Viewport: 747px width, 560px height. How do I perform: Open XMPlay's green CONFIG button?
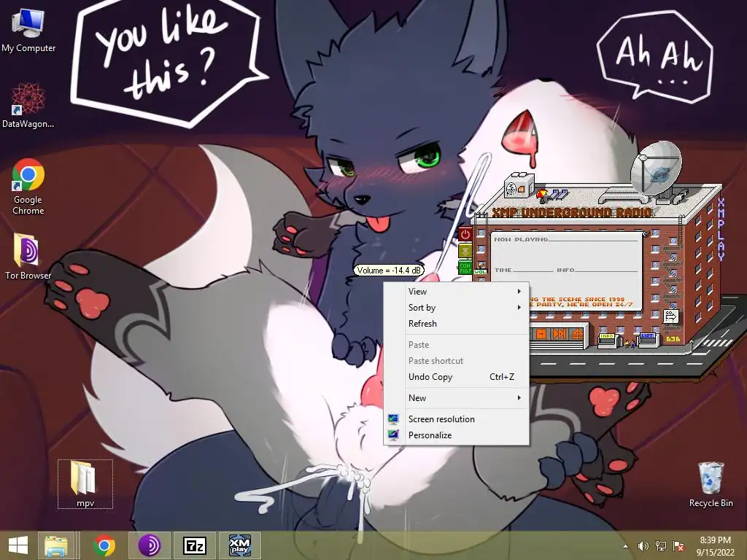pos(465,267)
